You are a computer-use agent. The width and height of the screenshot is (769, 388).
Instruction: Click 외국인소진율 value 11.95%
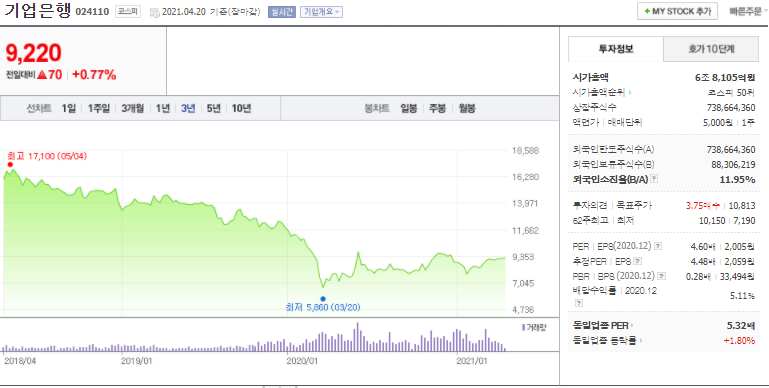pos(737,180)
